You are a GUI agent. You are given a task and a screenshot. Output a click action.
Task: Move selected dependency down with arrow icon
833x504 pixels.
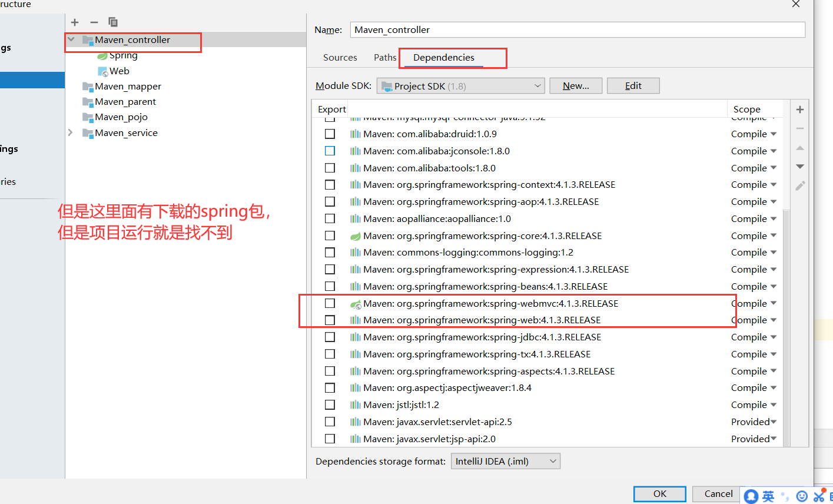(800, 167)
